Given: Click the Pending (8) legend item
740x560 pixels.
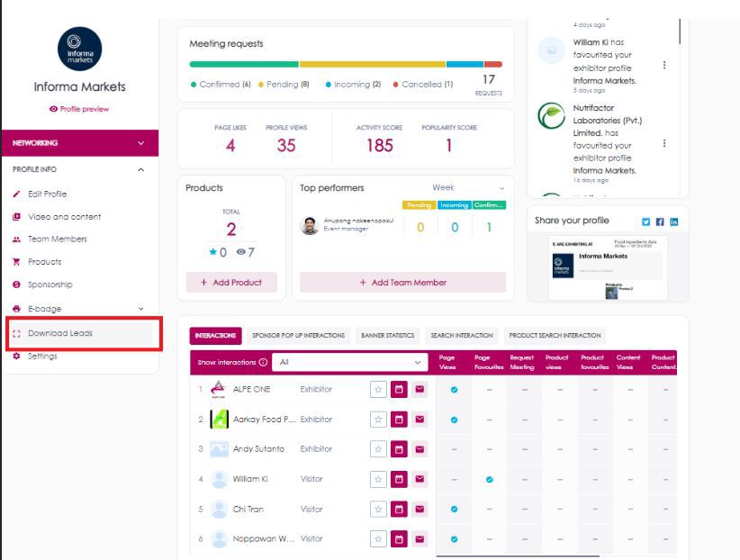Looking at the screenshot, I should [x=284, y=85].
